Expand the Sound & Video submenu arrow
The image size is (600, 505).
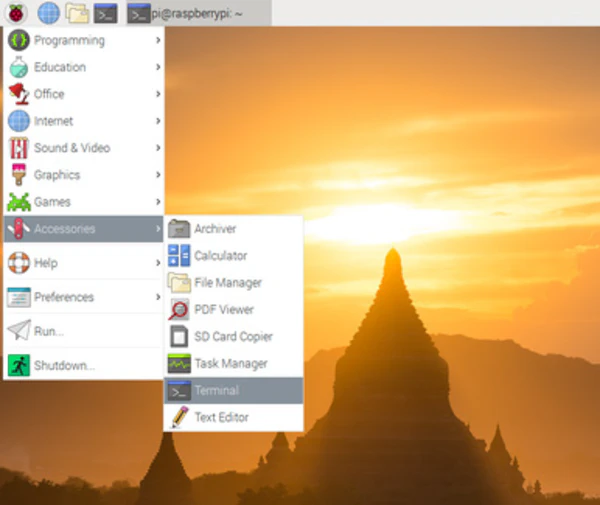click(158, 148)
